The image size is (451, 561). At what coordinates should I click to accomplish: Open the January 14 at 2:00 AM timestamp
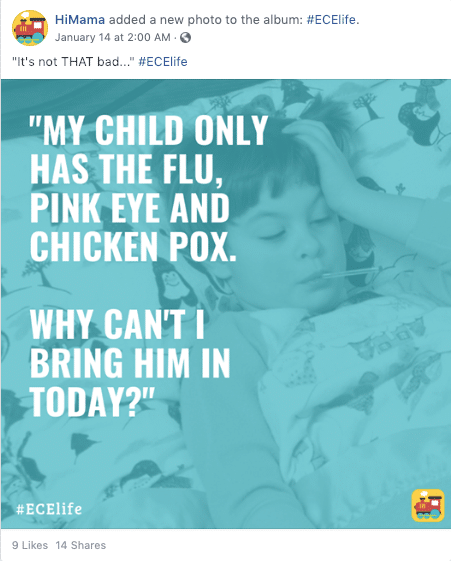(113, 37)
